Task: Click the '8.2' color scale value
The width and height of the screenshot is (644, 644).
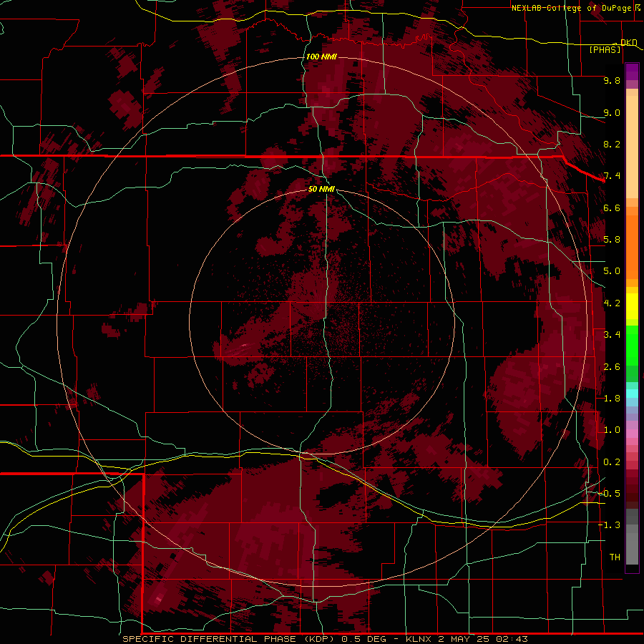Action: [612, 144]
